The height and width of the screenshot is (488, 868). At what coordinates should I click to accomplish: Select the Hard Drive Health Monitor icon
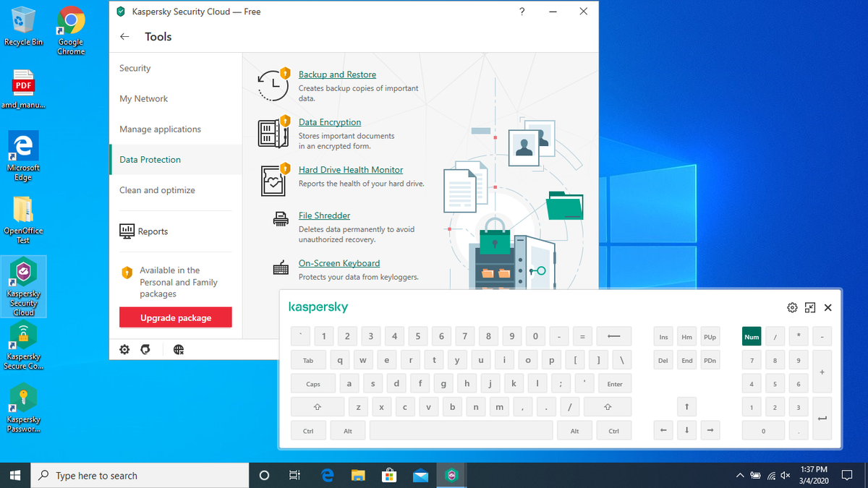point(273,179)
